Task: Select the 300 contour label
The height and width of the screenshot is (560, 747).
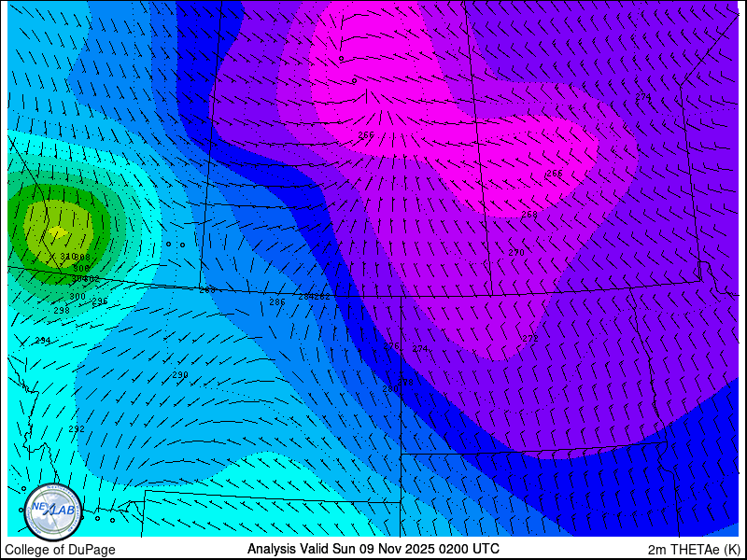Action: tap(78, 297)
